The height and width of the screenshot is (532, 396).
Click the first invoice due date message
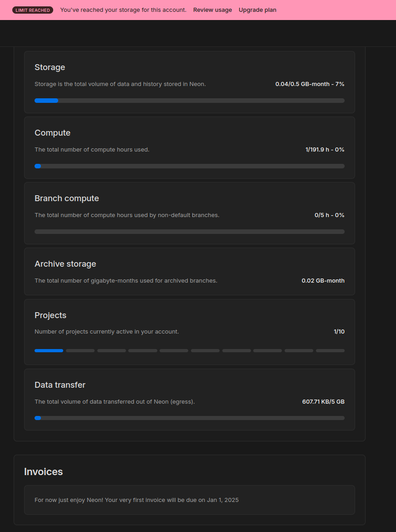point(136,500)
